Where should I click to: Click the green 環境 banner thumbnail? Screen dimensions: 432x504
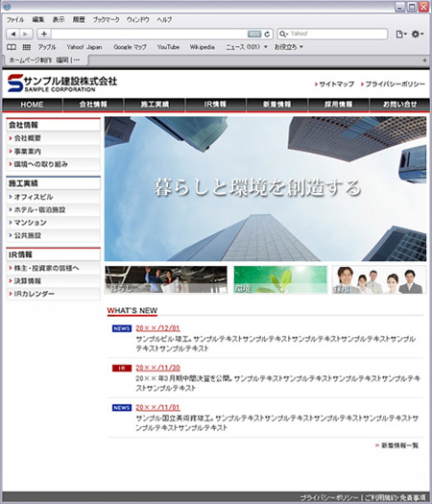[280, 279]
